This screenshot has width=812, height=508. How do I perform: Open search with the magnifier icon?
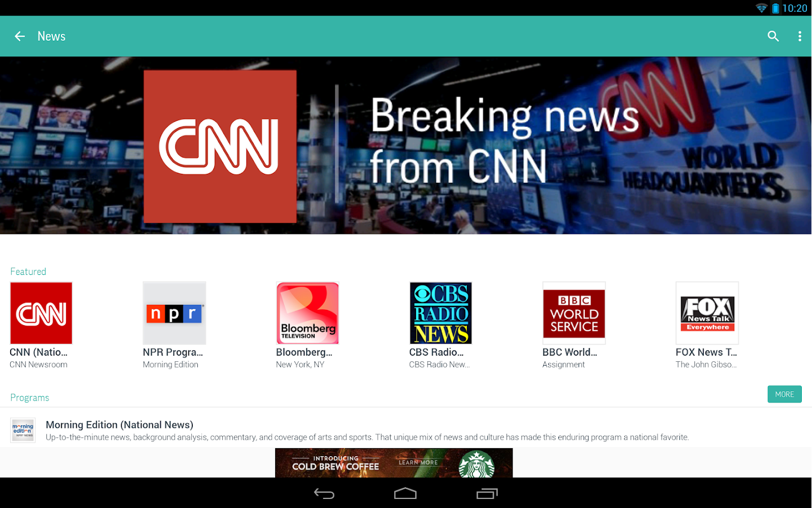(x=773, y=36)
